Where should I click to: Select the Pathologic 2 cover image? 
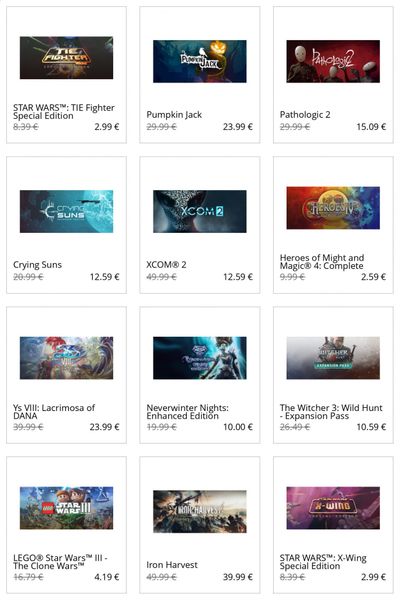click(333, 61)
